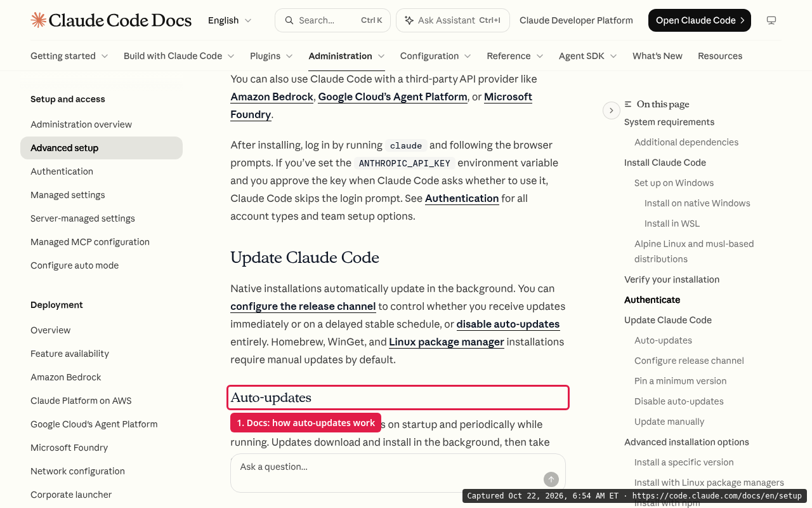Screen dimensions: 812x508
Task: Submit question with the arrow send button
Action: click(551, 479)
